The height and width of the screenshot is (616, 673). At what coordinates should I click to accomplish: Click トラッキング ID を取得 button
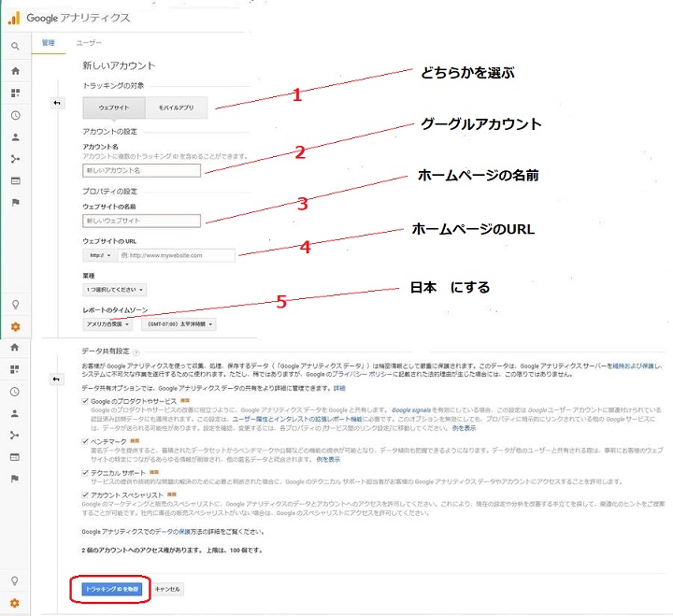(x=111, y=589)
